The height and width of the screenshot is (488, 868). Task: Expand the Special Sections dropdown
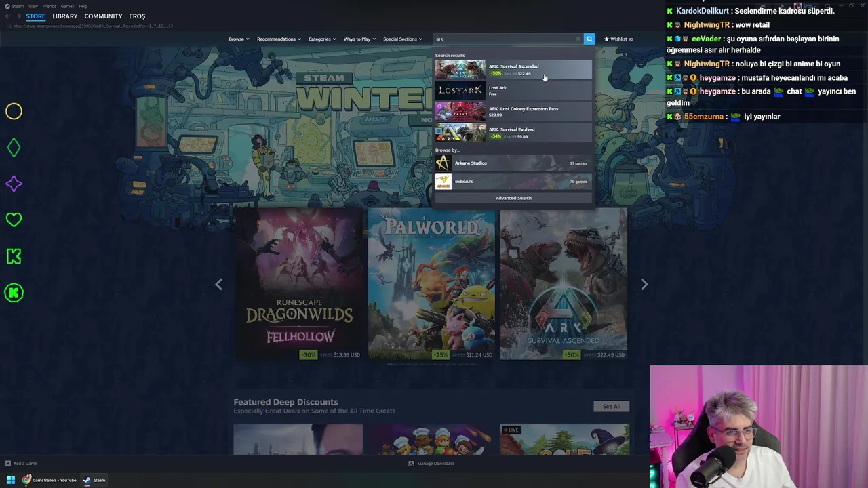[403, 39]
